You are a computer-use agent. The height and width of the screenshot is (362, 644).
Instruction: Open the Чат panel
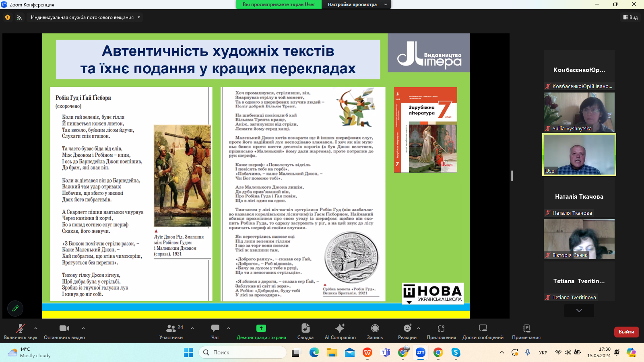tap(215, 331)
